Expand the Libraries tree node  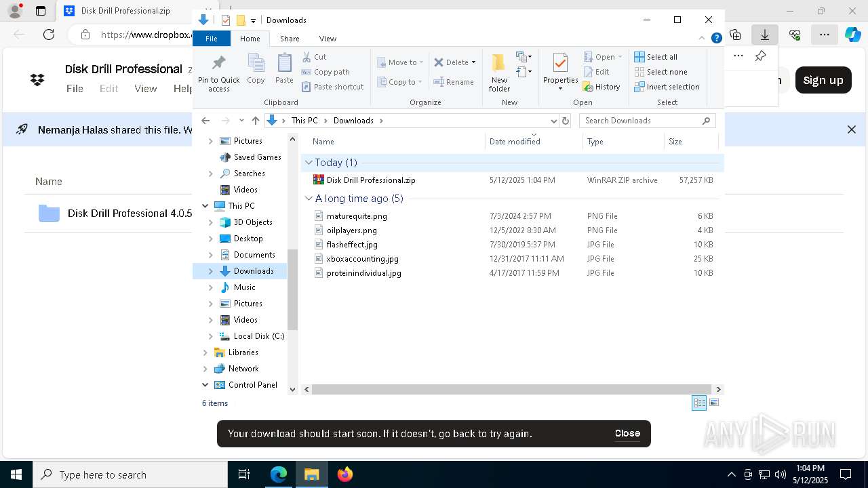pos(205,352)
